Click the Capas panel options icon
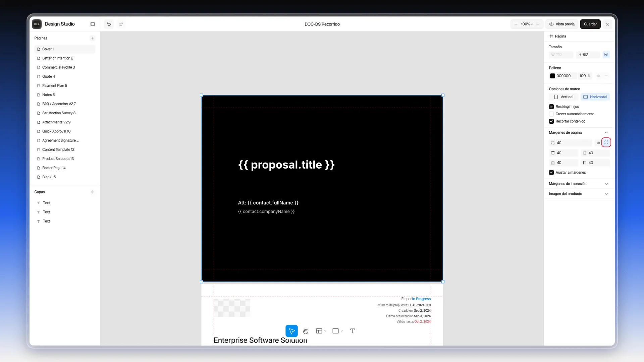This screenshot has width=644, height=362. [x=92, y=192]
